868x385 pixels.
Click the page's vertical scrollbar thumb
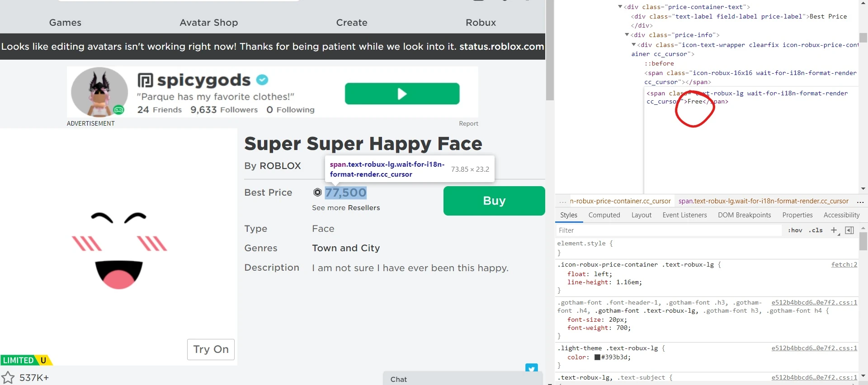550,50
